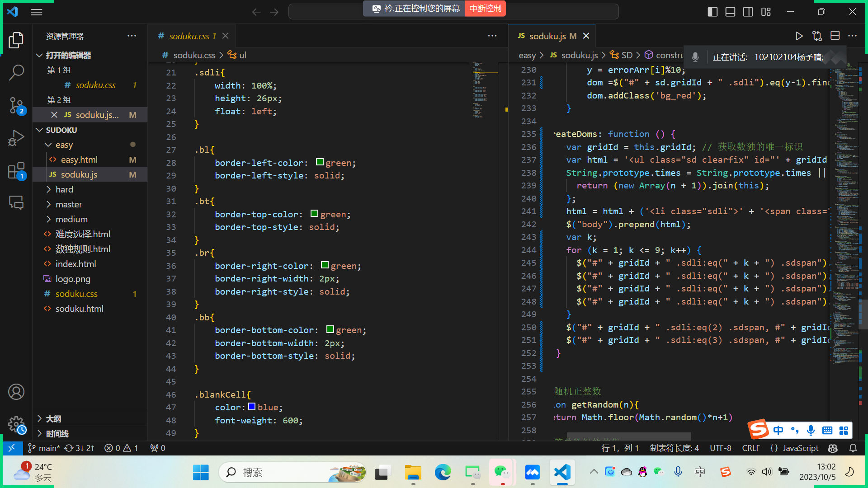
Task: Open the hamburger application menu
Action: tap(37, 12)
